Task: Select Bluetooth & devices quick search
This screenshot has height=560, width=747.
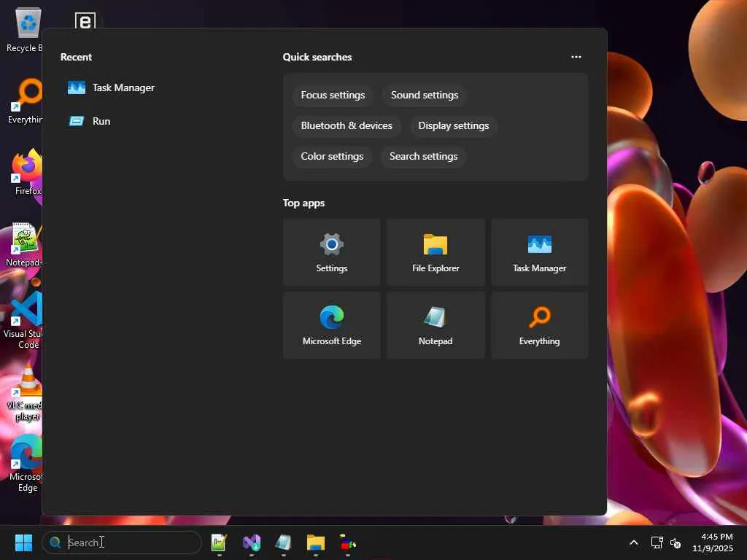Action: (347, 125)
